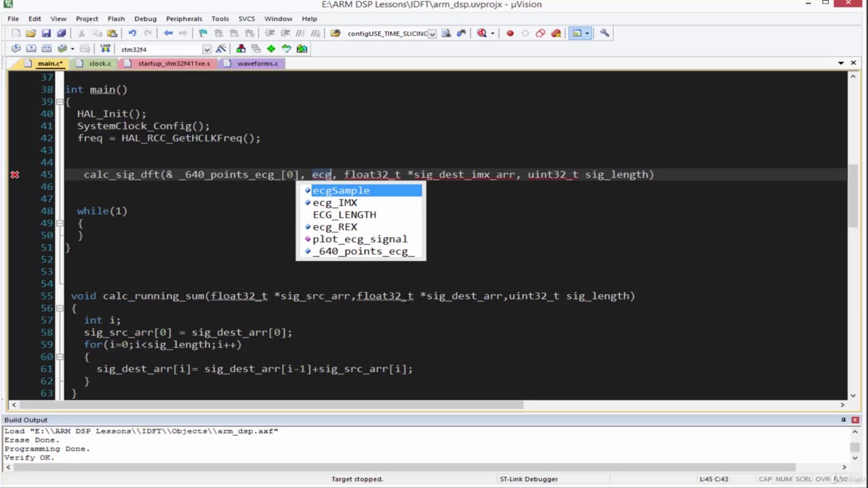The width and height of the screenshot is (868, 488).
Task: Click the Batch Build icon
Action: 62,49
